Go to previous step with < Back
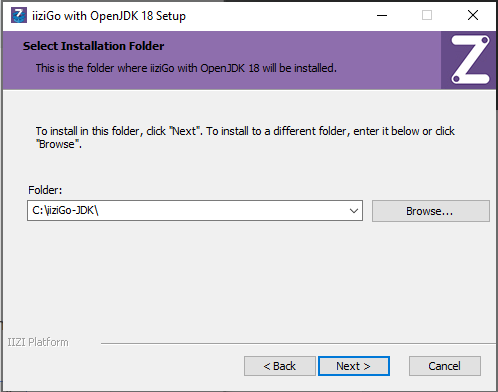The image size is (498, 392). (280, 366)
